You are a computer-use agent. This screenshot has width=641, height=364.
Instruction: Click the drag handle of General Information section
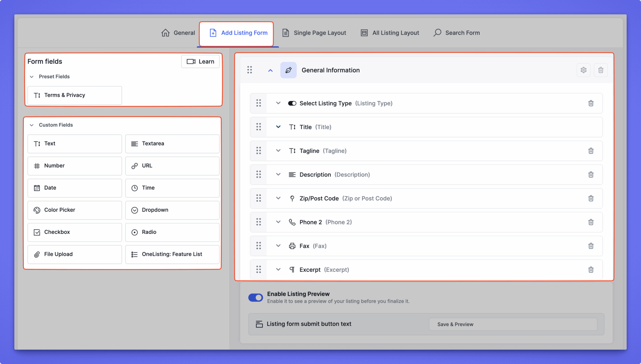tap(249, 70)
